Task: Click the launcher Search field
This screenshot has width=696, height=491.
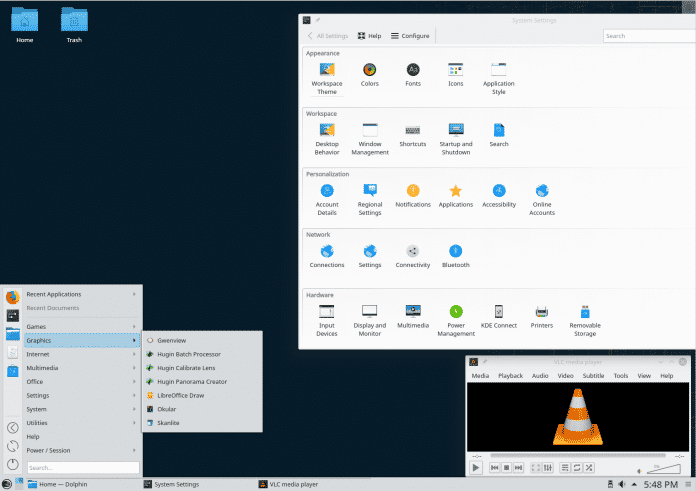Action: (82, 467)
